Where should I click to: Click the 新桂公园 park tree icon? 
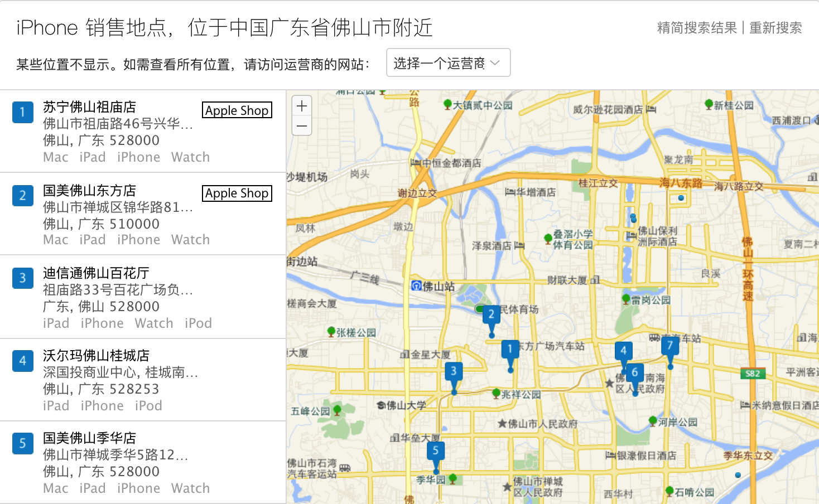tap(709, 104)
